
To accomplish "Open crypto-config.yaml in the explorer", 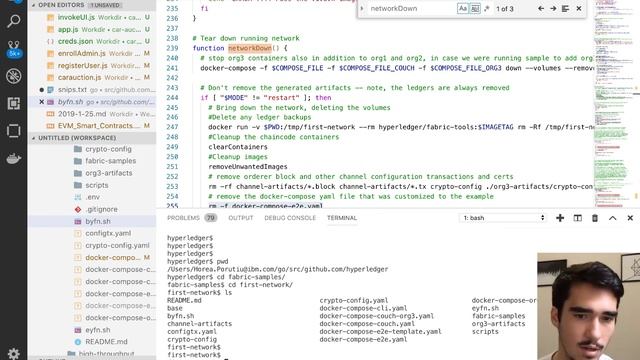I will (92, 245).
